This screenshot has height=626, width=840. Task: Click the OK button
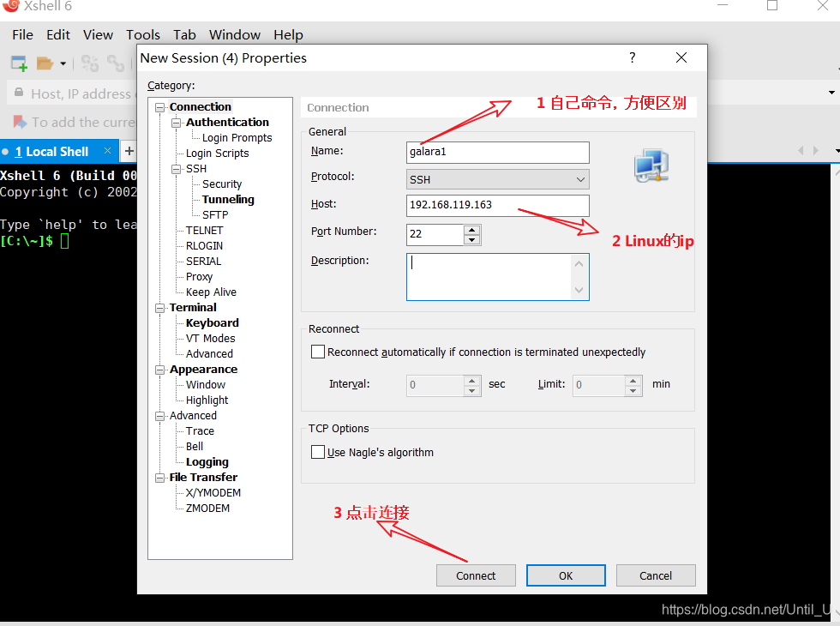tap(566, 575)
